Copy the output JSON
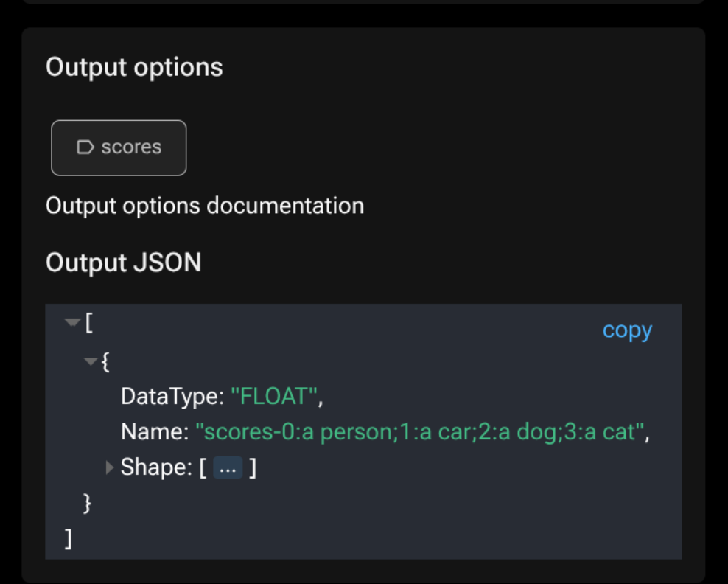 (627, 330)
